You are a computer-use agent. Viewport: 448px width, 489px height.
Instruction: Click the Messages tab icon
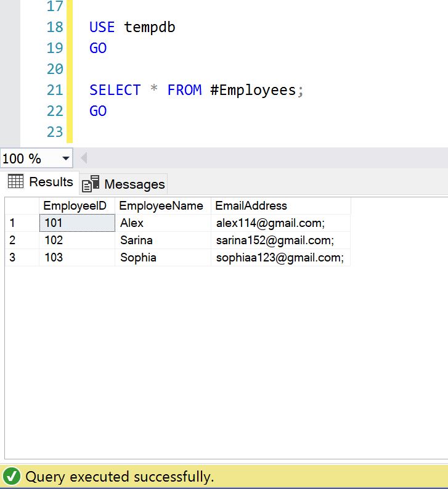coord(91,184)
